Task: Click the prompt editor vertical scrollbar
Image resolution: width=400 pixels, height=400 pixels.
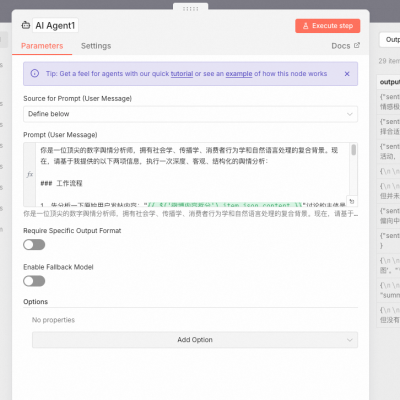Action: (354, 150)
